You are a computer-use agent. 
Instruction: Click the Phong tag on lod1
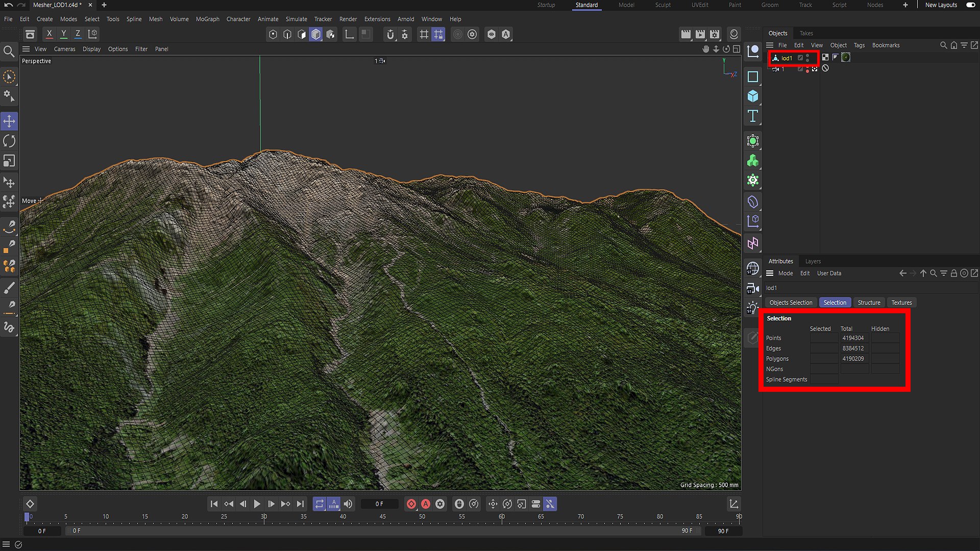tap(835, 58)
